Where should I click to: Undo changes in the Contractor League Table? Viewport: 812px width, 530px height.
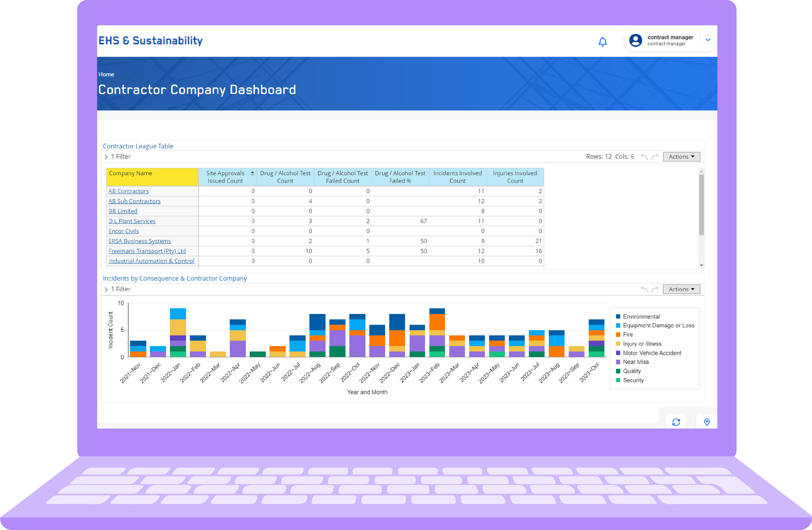[645, 156]
